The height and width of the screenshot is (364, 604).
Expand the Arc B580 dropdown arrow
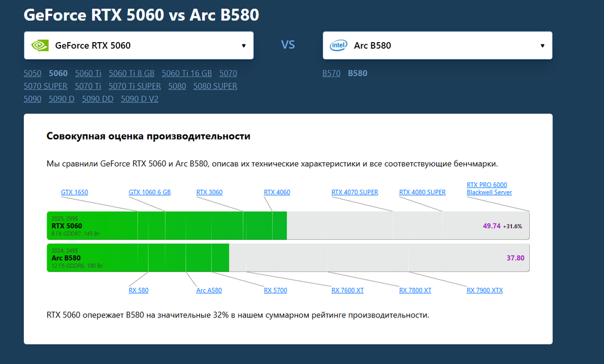542,45
